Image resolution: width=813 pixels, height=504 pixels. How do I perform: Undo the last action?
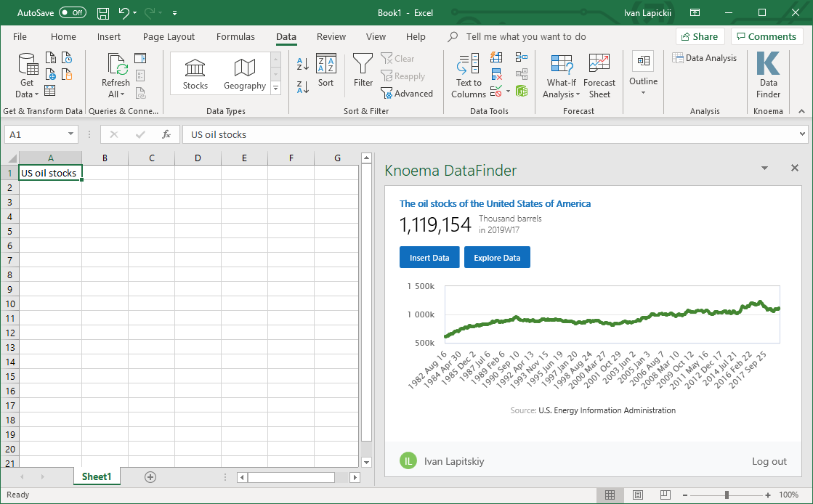(124, 13)
